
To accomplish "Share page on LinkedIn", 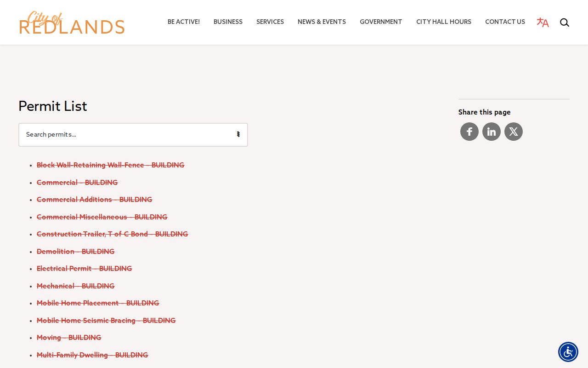I will click(492, 132).
